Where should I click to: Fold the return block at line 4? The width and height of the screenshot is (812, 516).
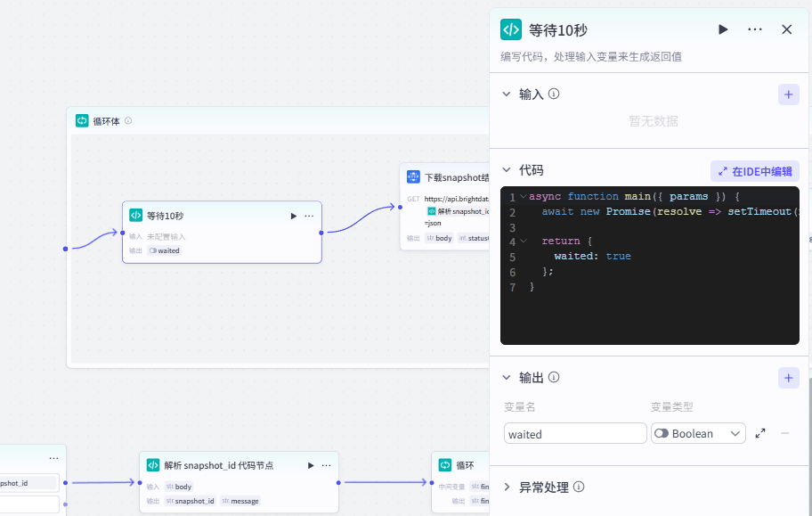tap(524, 242)
